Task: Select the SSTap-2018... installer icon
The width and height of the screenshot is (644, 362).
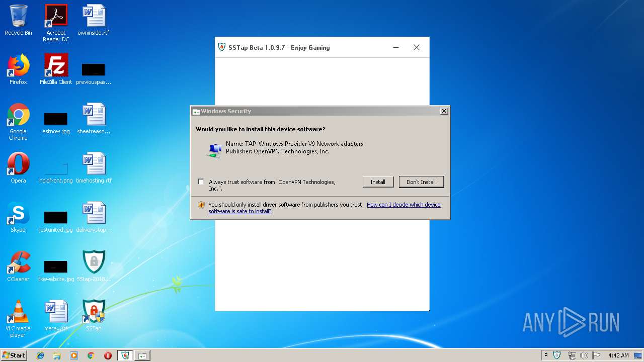Action: pyautogui.click(x=94, y=266)
